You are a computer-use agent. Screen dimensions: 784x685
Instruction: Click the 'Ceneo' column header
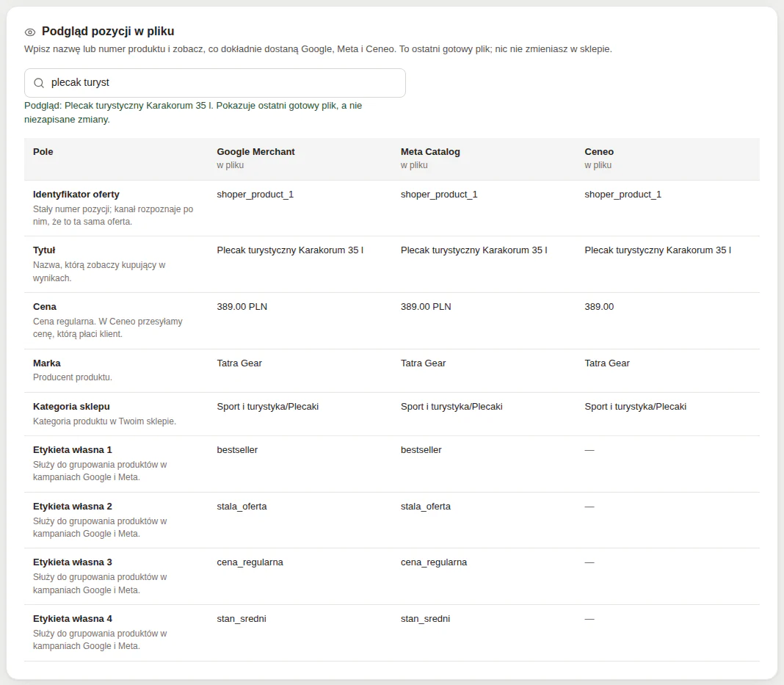point(599,151)
